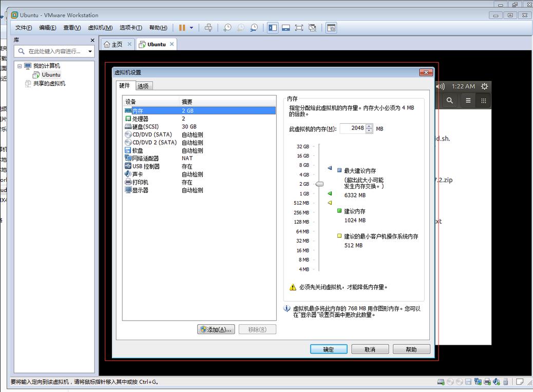Toggle the library sidebar view icon

point(273,28)
